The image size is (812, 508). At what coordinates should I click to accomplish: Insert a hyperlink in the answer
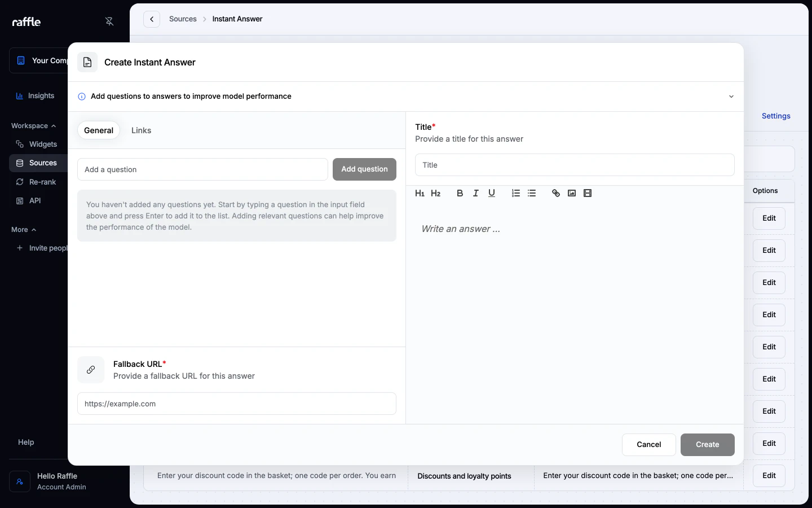click(x=556, y=193)
